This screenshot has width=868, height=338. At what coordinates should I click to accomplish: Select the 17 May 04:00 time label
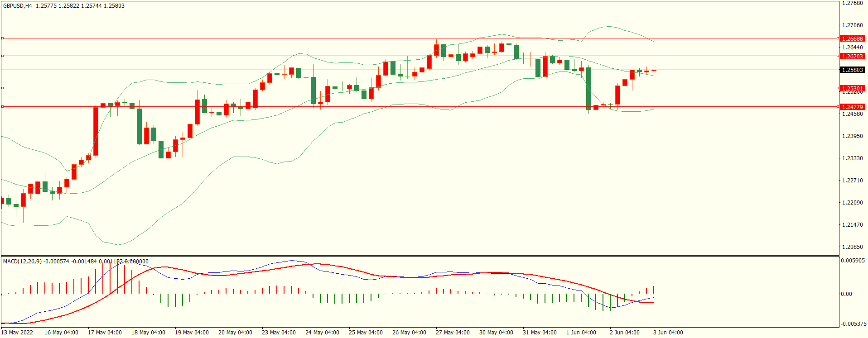click(105, 333)
